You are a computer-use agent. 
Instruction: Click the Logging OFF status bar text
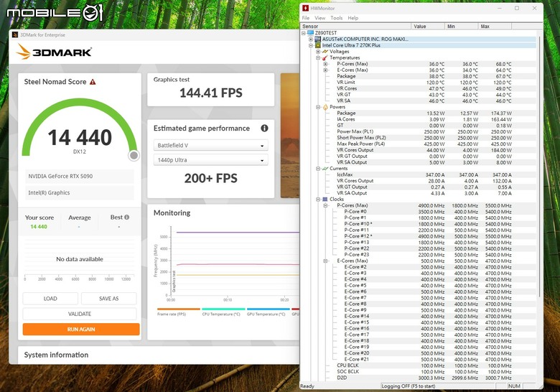point(409,386)
